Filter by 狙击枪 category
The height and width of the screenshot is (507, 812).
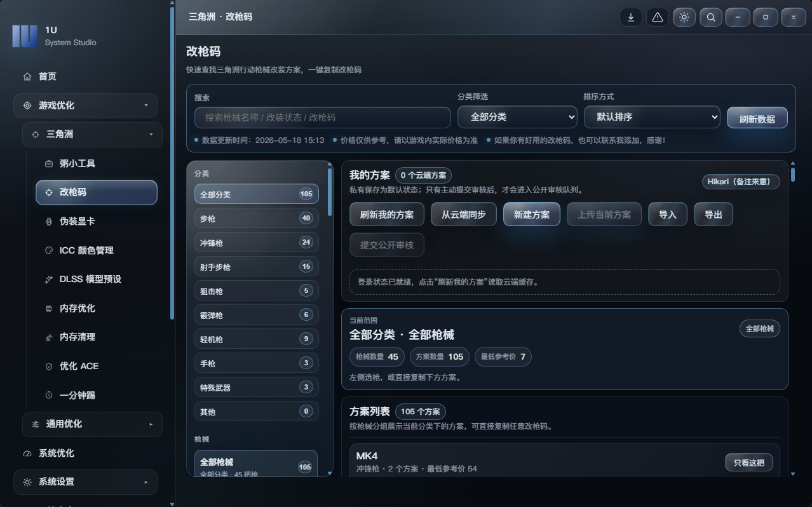pos(257,291)
